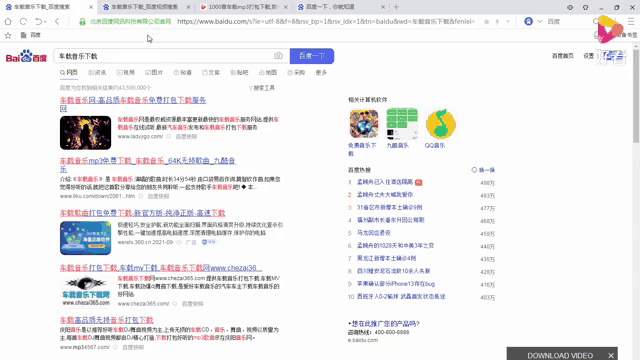Select the 采购 search category tab
Viewport: 640px width, 360px height.
pyautogui.click(x=296, y=73)
